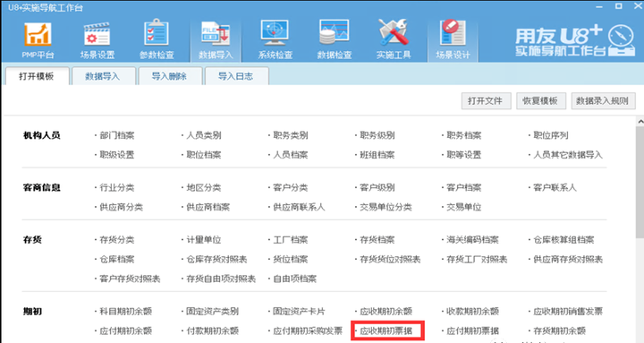This screenshot has width=644, height=343.
Task: Click the vertical scrollbar thumb
Action: tap(640, 182)
